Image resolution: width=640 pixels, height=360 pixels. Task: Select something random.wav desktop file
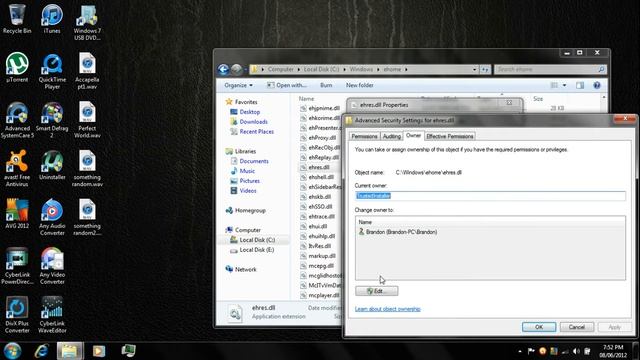87,168
